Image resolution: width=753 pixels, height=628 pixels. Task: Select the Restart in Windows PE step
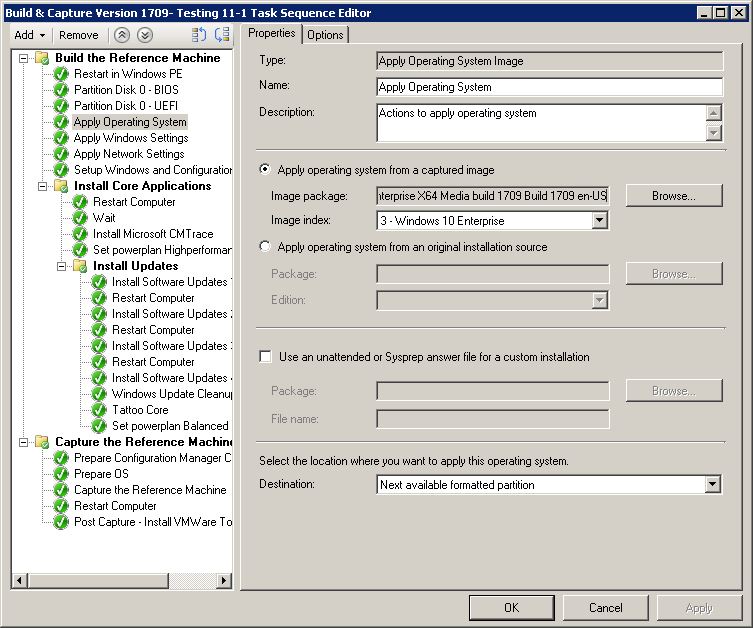click(128, 74)
